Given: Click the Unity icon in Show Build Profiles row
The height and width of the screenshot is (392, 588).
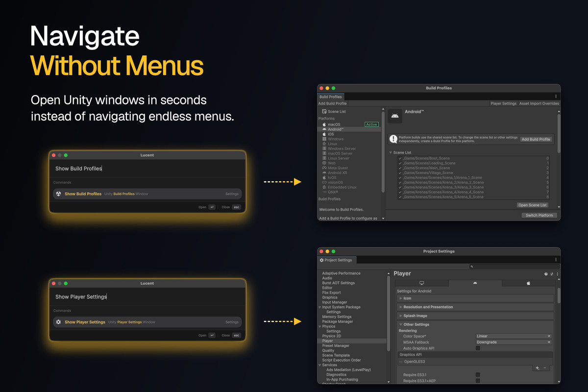Looking at the screenshot, I should [x=59, y=194].
